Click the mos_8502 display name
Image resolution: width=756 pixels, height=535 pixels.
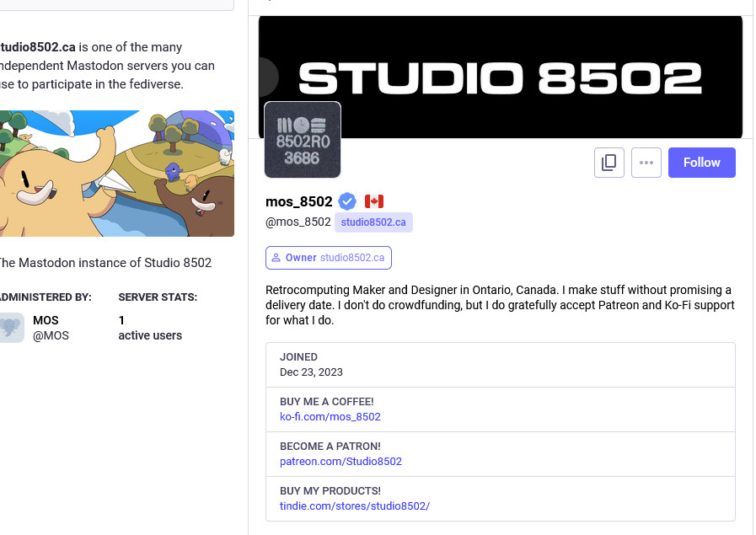[299, 201]
